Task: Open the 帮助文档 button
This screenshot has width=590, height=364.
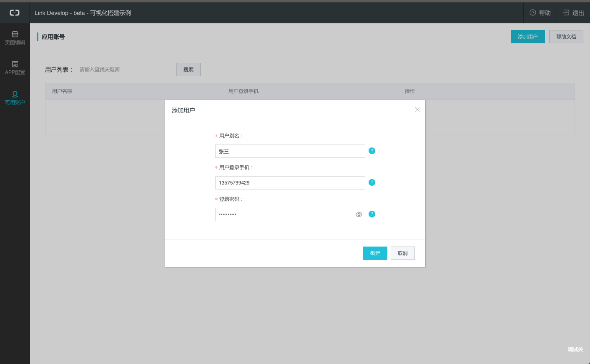Action: 566,37
